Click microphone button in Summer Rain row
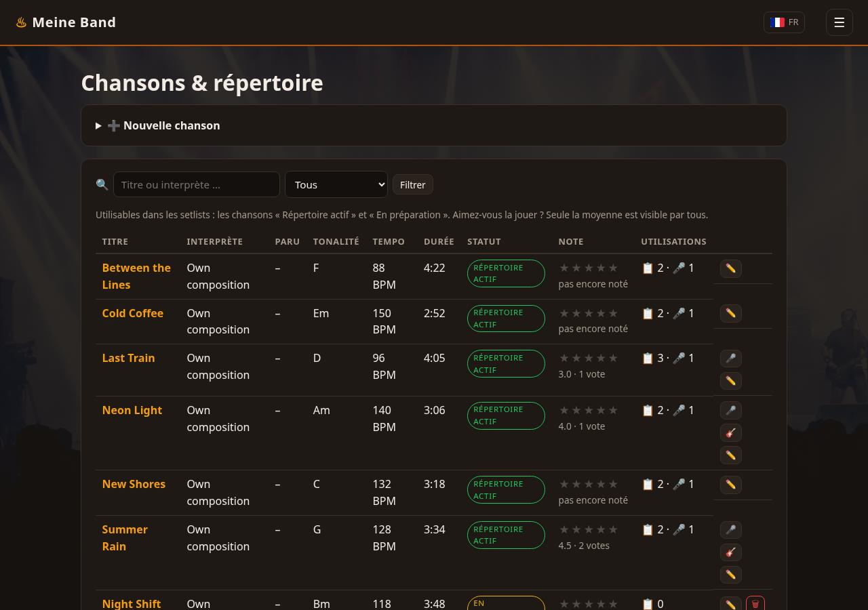 pos(730,530)
